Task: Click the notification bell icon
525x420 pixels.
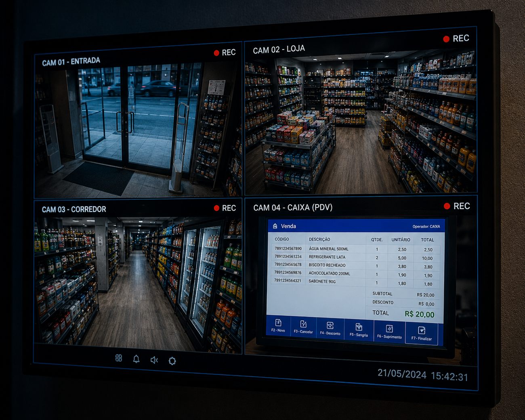Action: tap(136, 359)
